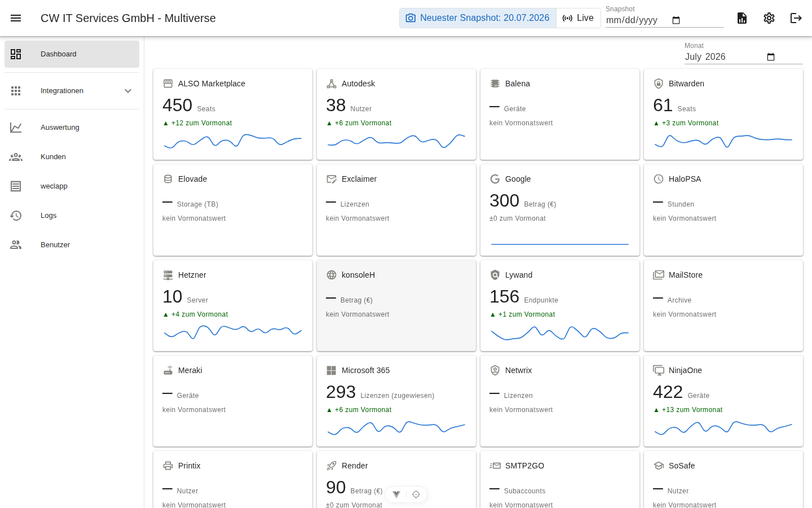Expand the Integrationen chevron
This screenshot has width=812, height=508.
coord(128,91)
